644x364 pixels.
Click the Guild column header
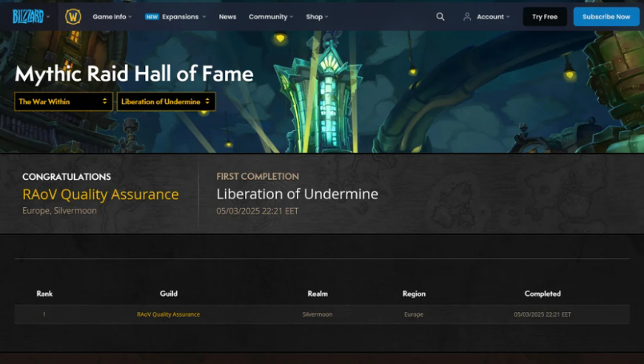tap(168, 294)
